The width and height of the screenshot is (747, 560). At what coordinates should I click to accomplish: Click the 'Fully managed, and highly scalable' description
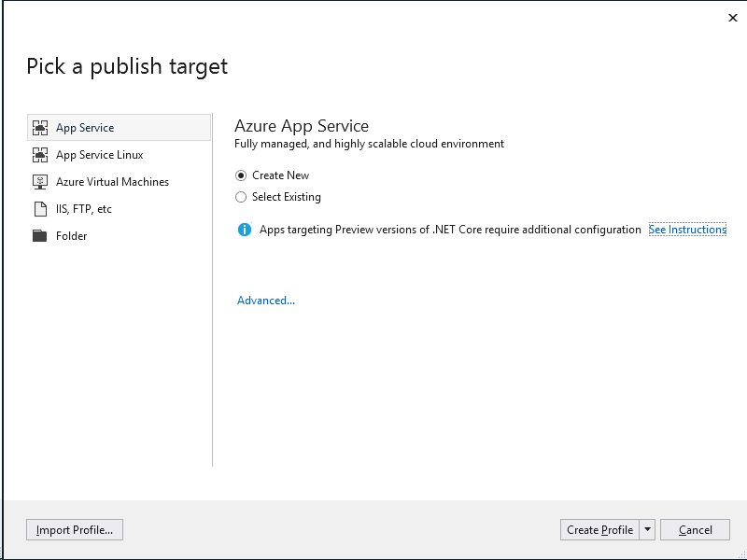point(369,144)
